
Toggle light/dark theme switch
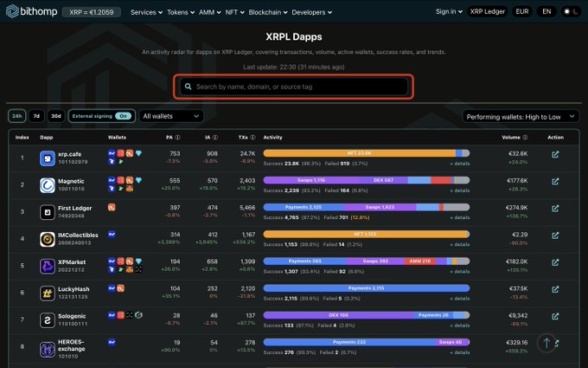tap(571, 11)
